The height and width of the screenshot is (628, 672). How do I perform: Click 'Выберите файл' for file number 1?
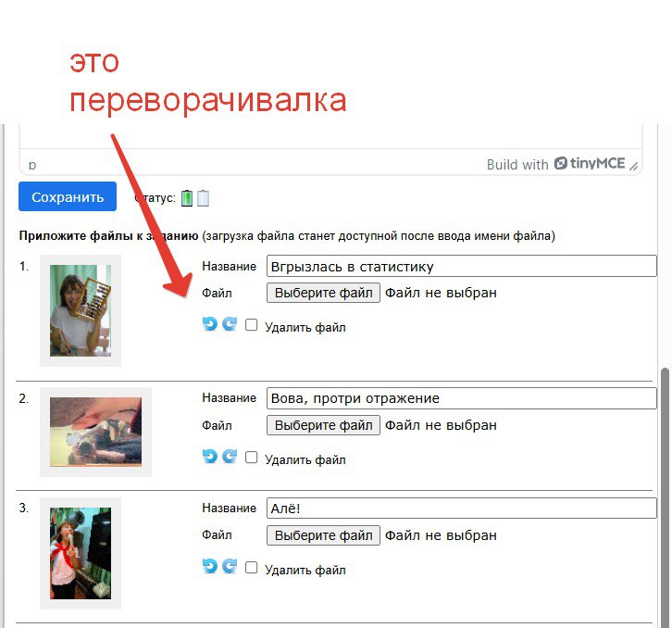point(323,293)
